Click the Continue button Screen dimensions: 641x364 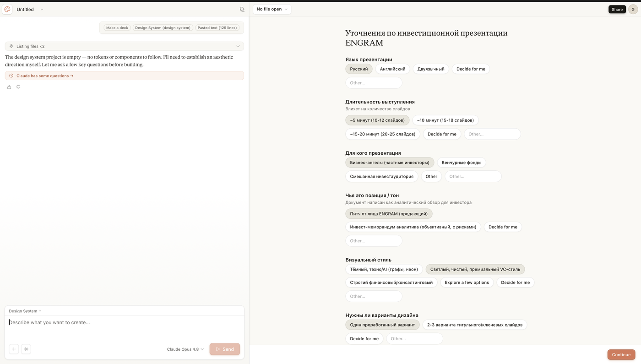[621, 355]
